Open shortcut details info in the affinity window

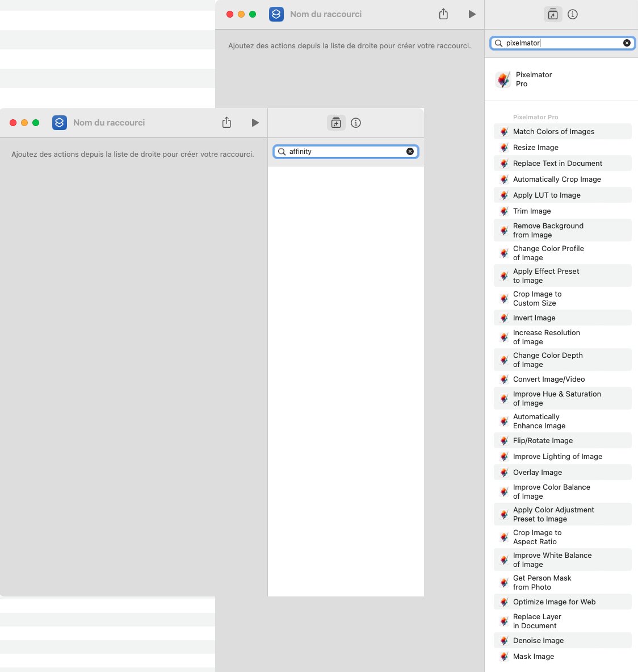pyautogui.click(x=356, y=123)
